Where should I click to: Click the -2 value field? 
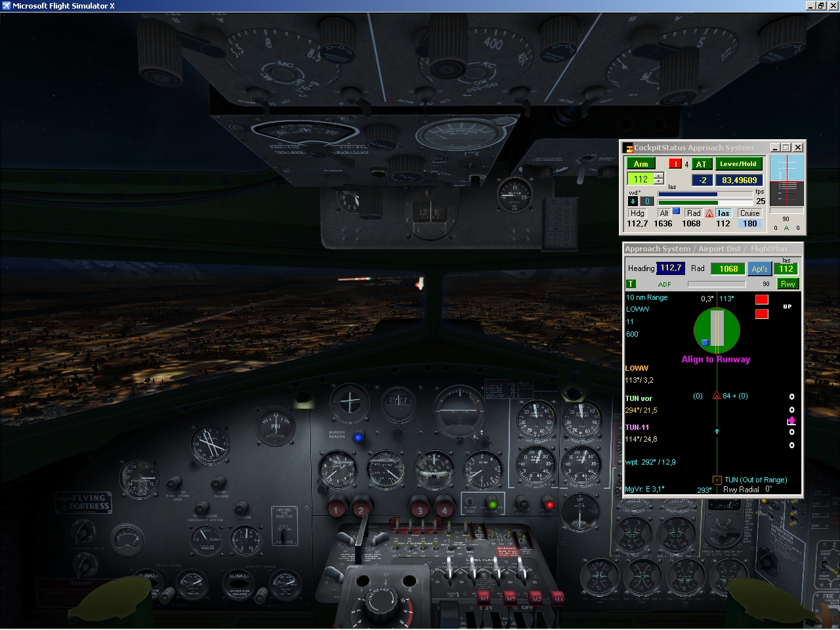pyautogui.click(x=703, y=180)
